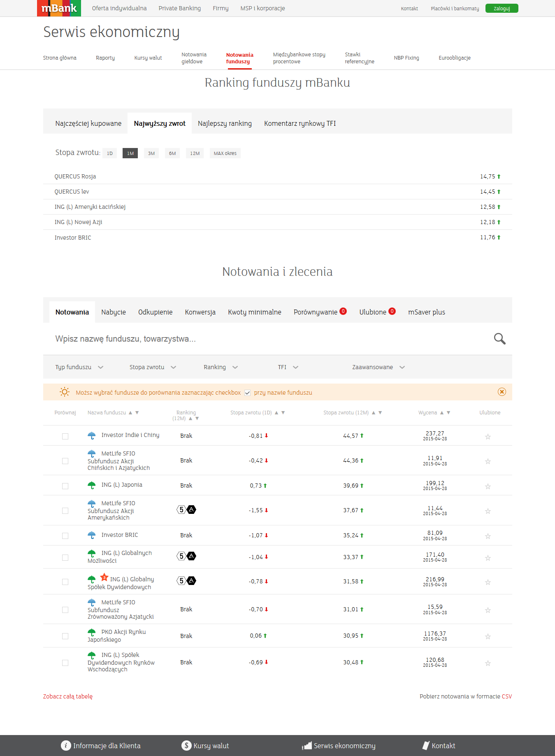Sort fund name descending arrow
Viewport: 555px width, 756px height.
pos(137,413)
